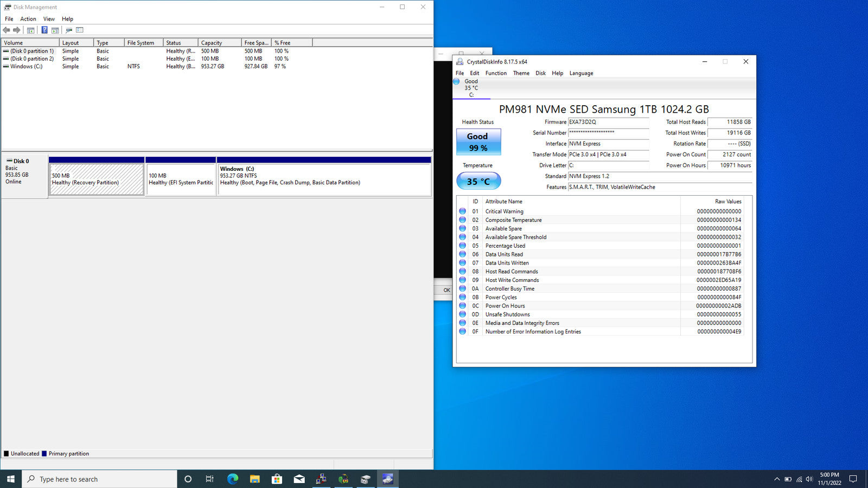Viewport: 868px width, 488px height.
Task: Open Language menu in CrystalDiskInfo
Action: pos(581,73)
